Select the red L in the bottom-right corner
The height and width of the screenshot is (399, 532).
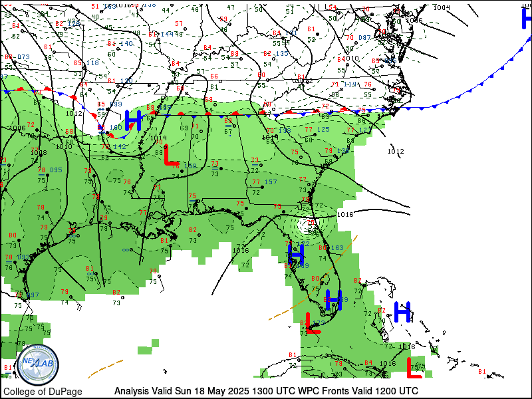pos(414,368)
